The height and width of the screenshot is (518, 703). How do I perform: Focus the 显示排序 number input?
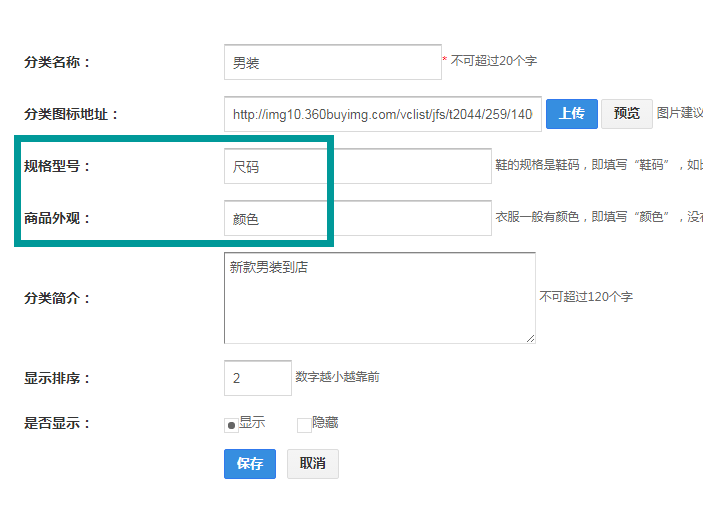pos(257,378)
